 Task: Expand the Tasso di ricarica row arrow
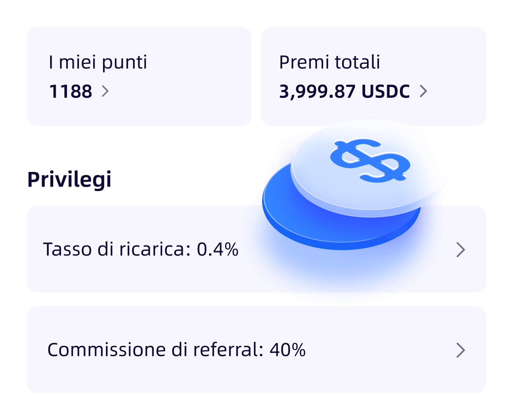click(x=461, y=250)
